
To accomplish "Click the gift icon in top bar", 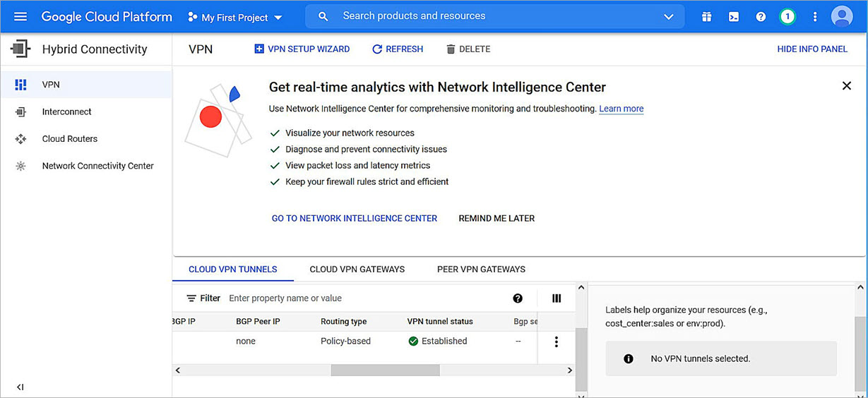I will [706, 17].
